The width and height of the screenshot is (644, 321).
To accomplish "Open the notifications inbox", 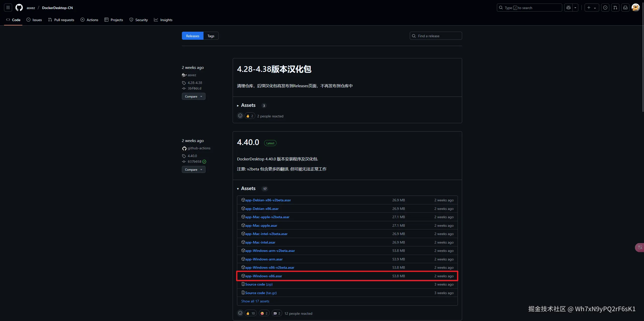I will [625, 8].
